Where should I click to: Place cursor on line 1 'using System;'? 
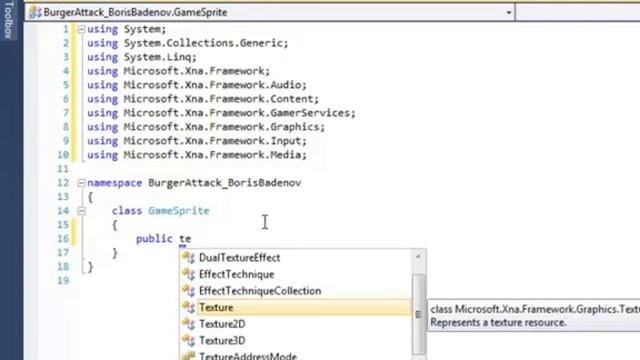coord(127,29)
